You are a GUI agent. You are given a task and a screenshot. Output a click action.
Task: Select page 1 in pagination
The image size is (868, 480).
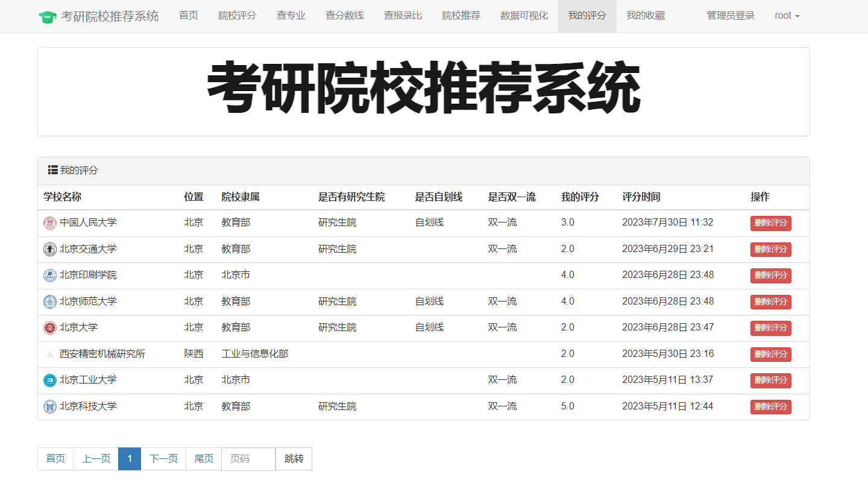tap(130, 459)
